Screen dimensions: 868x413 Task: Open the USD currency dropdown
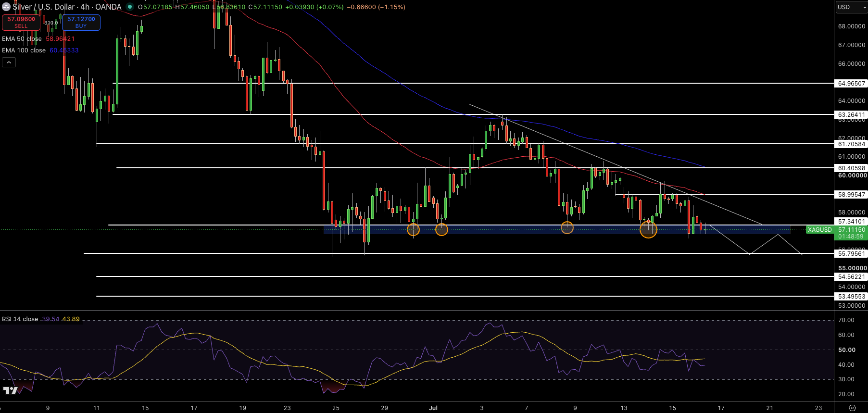point(851,7)
